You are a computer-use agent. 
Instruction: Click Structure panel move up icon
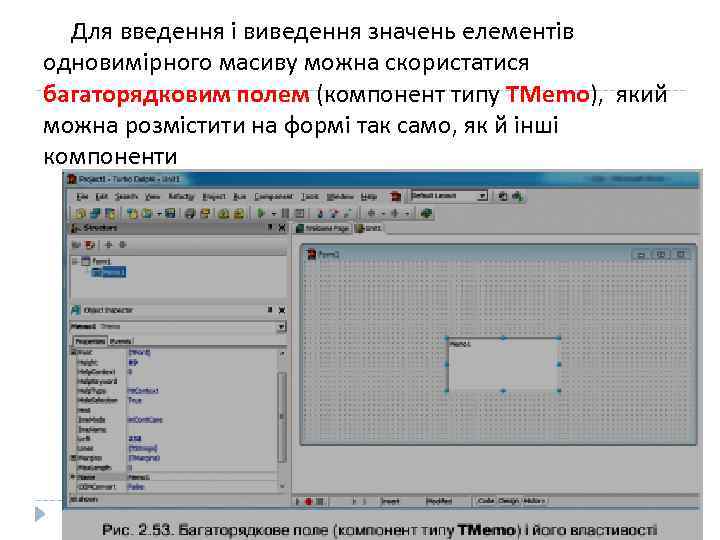pos(109,245)
